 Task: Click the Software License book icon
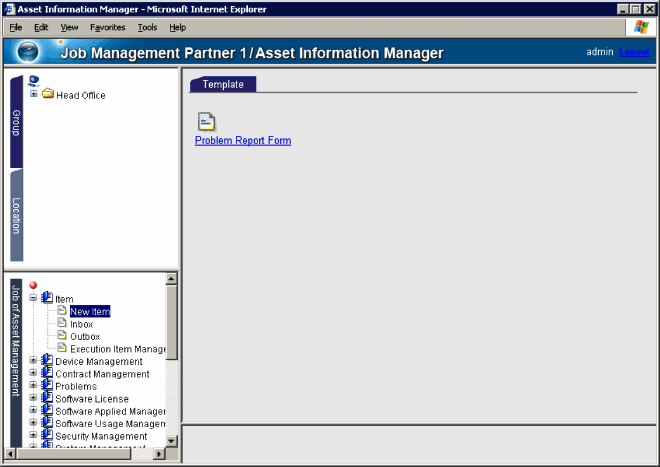point(47,397)
